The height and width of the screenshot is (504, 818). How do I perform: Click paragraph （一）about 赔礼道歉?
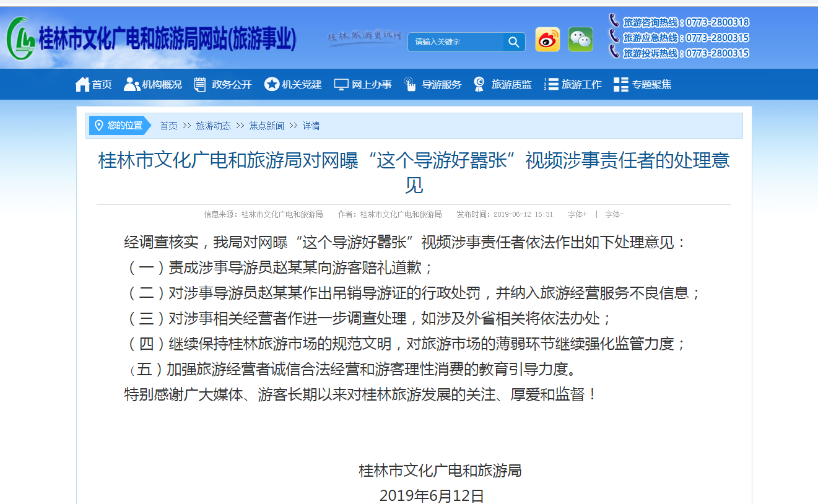[279, 267]
